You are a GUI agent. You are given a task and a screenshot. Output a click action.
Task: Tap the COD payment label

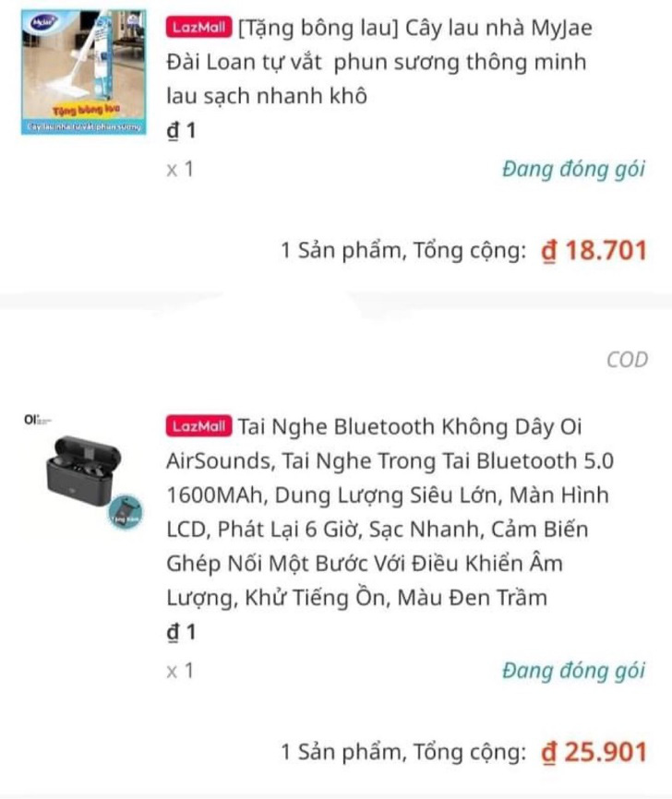(x=627, y=360)
